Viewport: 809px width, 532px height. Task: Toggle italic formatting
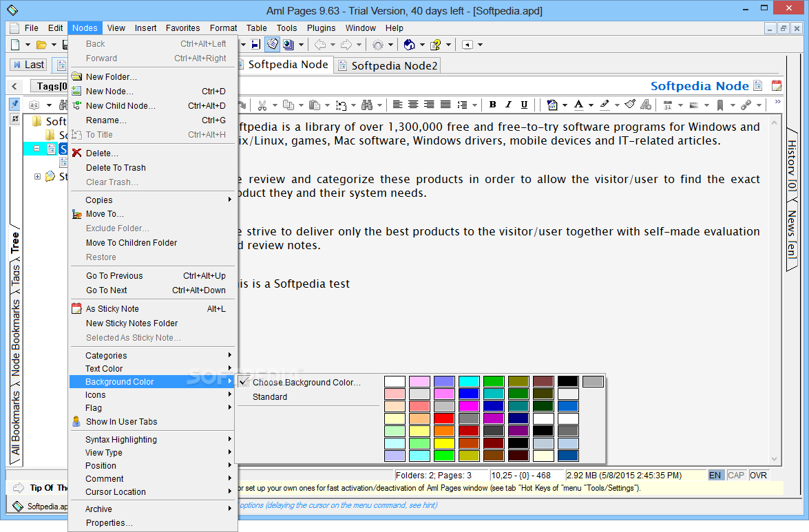(508, 105)
